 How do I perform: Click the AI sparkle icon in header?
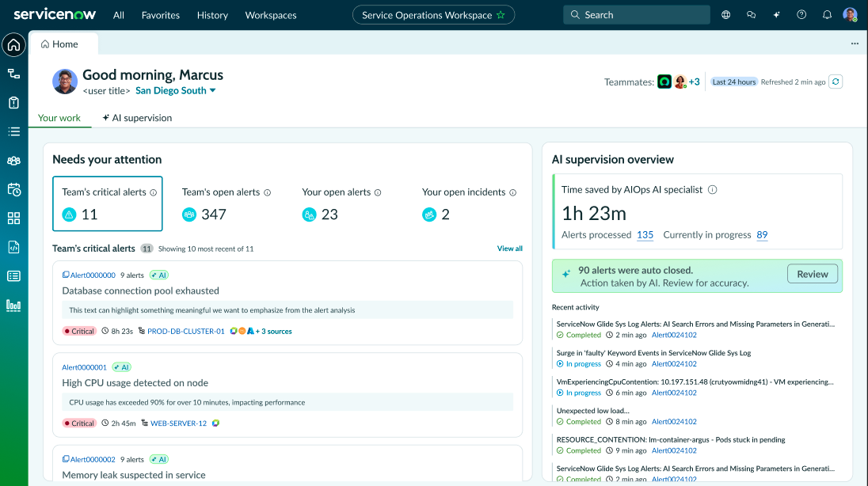[x=777, y=15]
